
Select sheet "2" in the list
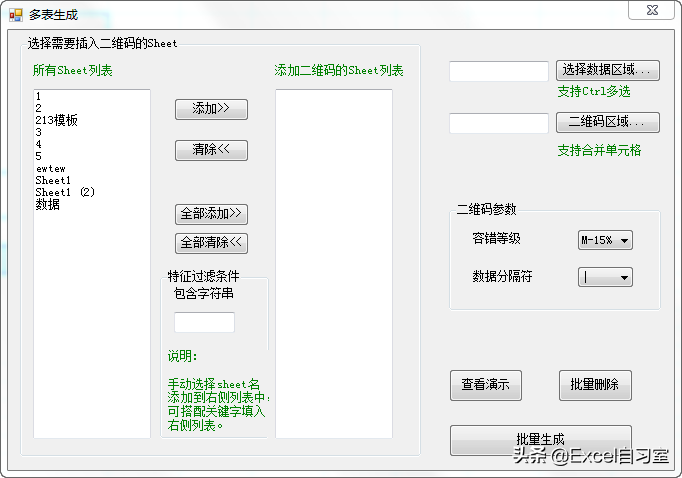click(92, 108)
